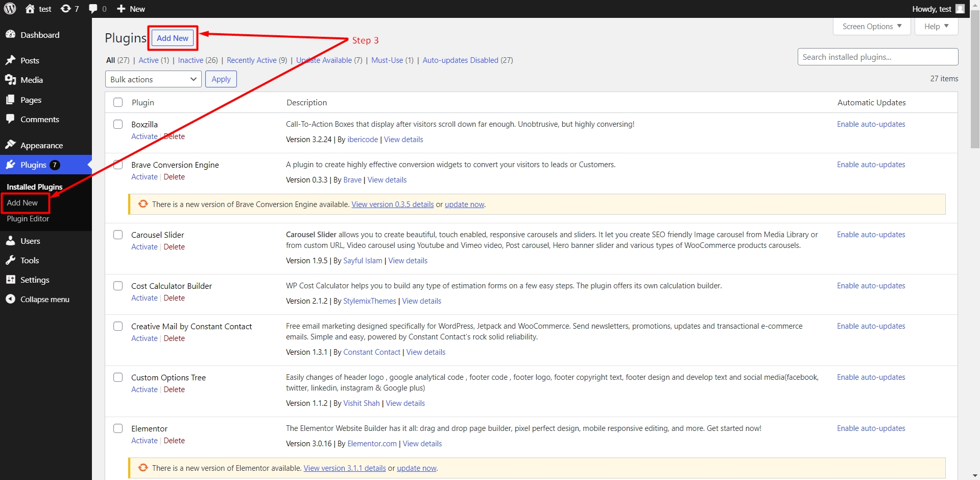
Task: Open the WordPress logo menu
Action: point(10,9)
